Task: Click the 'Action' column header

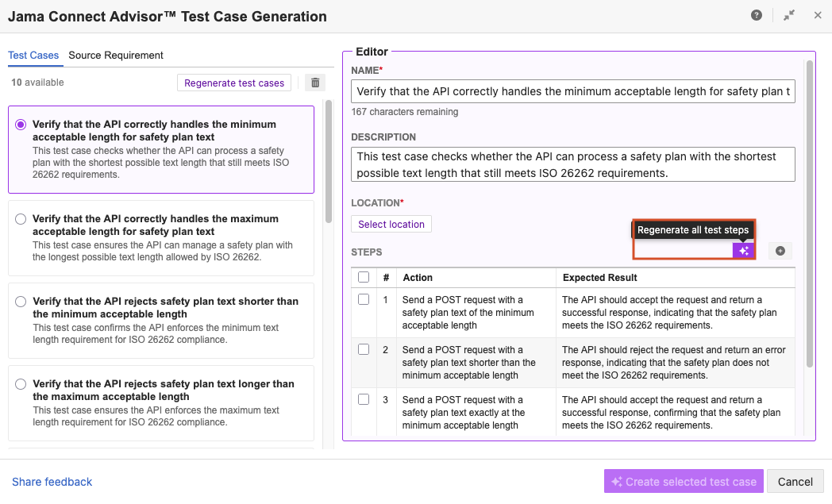Action: 418,278
